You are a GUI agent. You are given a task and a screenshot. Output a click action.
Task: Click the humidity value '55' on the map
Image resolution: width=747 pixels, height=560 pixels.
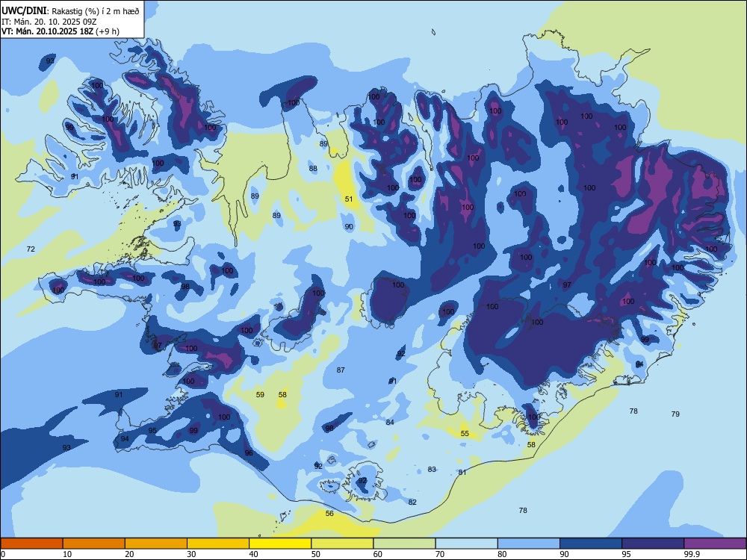(465, 434)
